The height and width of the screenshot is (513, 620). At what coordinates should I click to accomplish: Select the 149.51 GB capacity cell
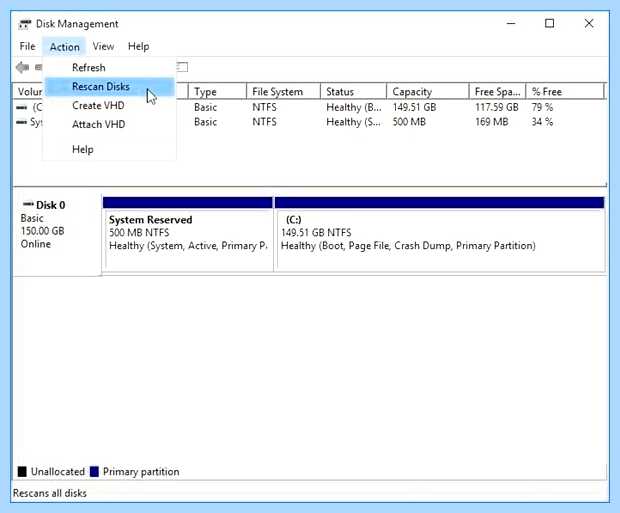click(x=414, y=108)
